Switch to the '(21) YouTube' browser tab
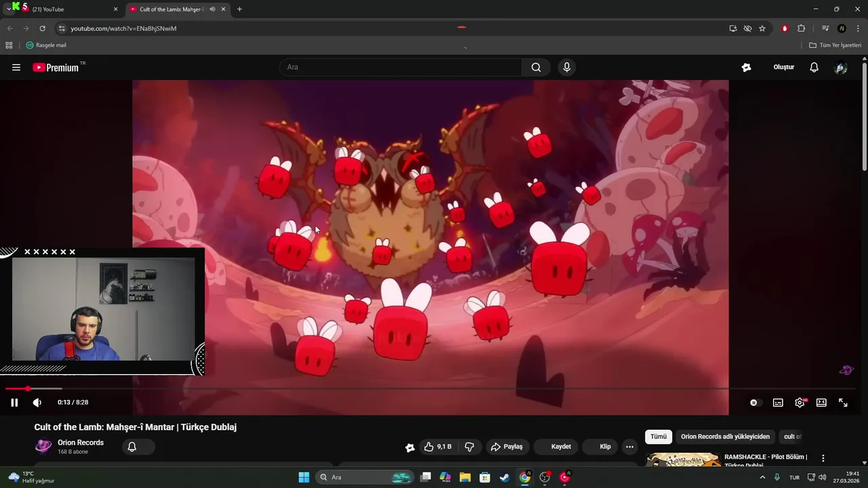 pos(68,9)
